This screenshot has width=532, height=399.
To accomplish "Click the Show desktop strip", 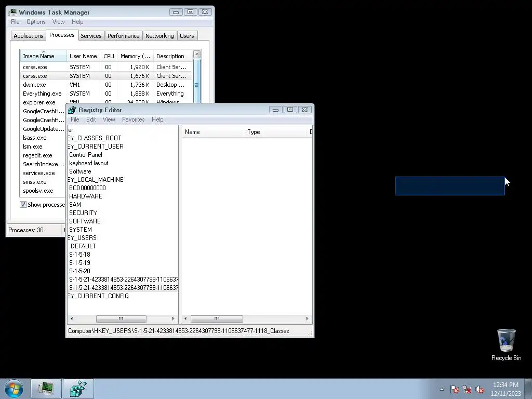I will (528, 389).
